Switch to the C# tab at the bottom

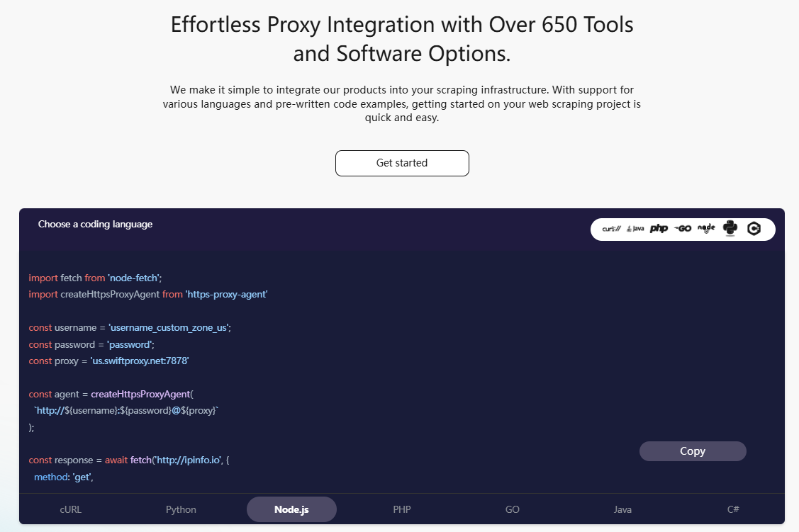732,509
